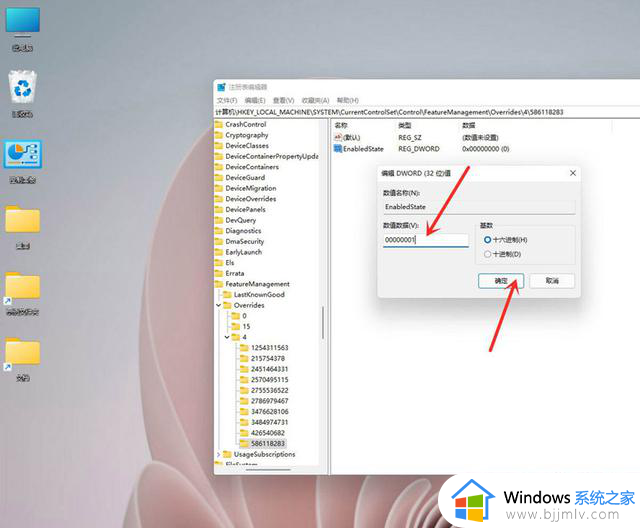Viewport: 640px width, 528px height.
Task: Select the 2451464331 key
Action: pyautogui.click(x=270, y=368)
